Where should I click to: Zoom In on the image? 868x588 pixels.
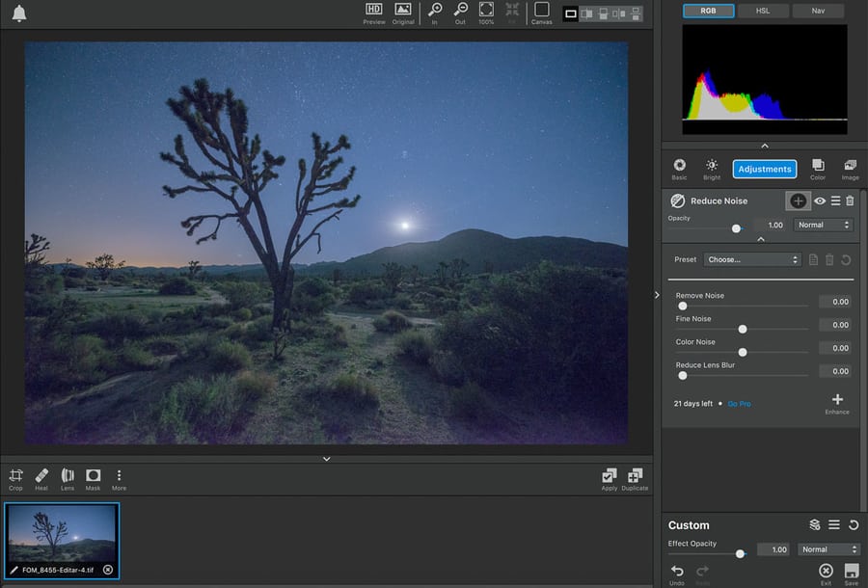point(435,13)
